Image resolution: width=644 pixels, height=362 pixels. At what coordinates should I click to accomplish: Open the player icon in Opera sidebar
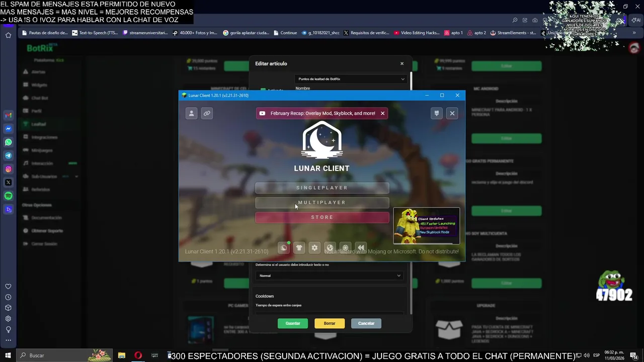[9, 209]
